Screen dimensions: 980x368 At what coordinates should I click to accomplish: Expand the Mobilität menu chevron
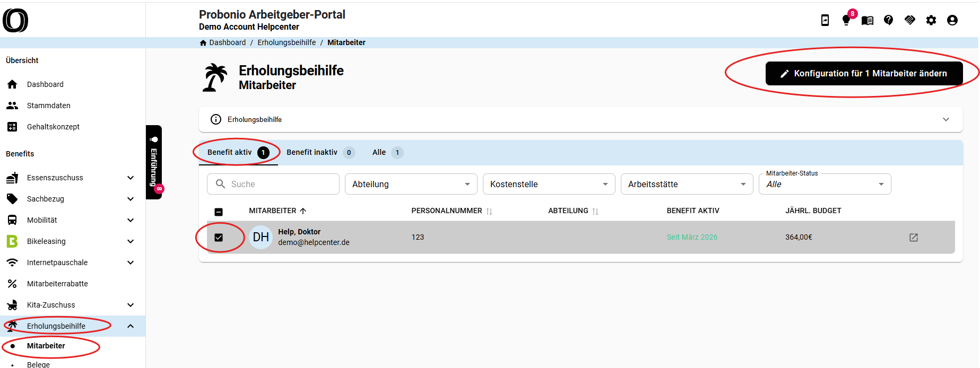tap(131, 220)
